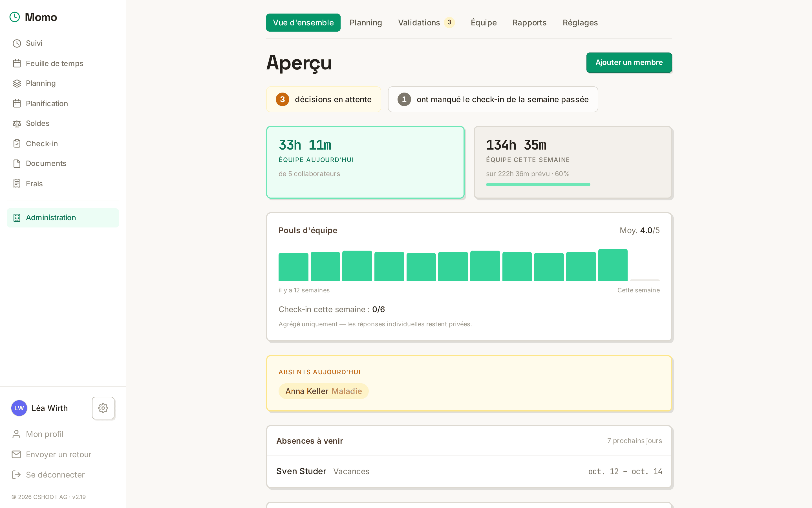This screenshot has height=508, width=812.
Task: Open the Équipe tab
Action: pyautogui.click(x=484, y=23)
